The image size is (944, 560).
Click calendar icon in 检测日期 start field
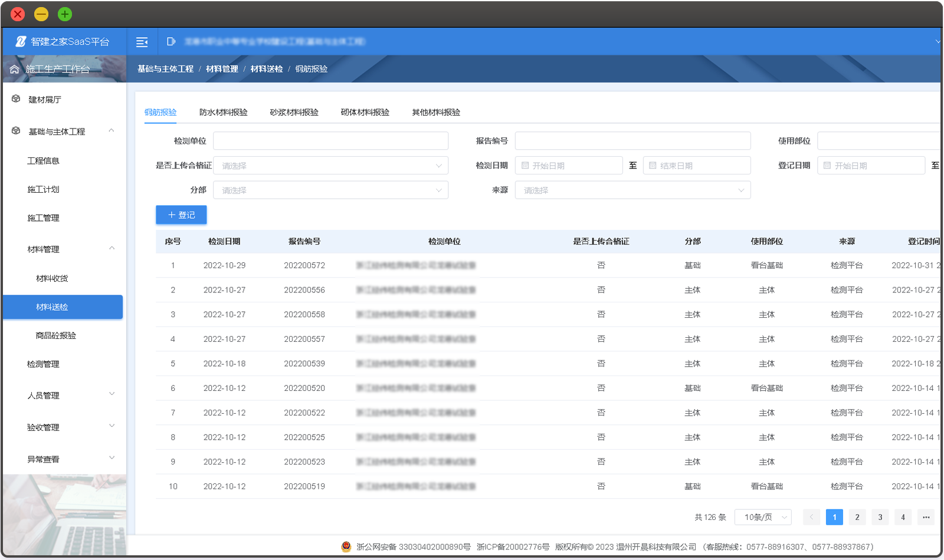click(x=525, y=166)
